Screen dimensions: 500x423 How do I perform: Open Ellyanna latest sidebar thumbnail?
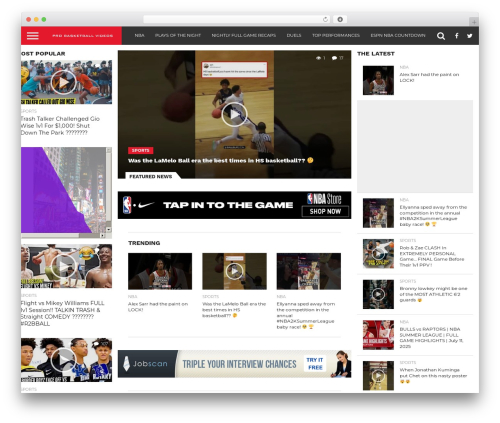[x=378, y=213]
